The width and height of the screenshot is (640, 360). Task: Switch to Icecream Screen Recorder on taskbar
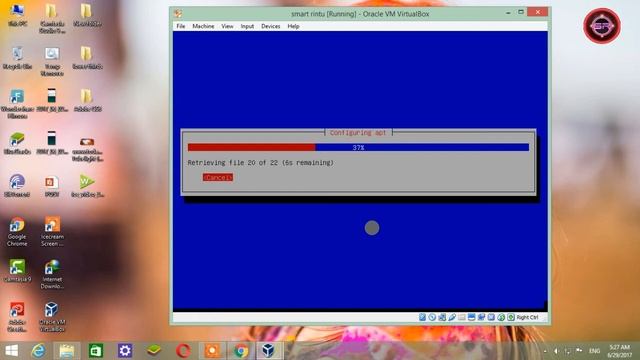(212, 351)
